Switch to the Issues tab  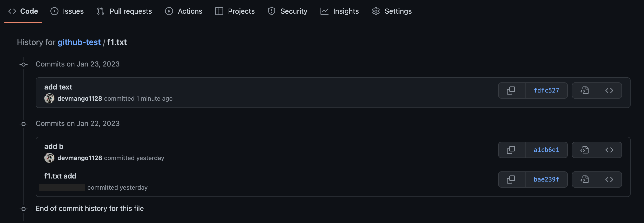pos(67,11)
